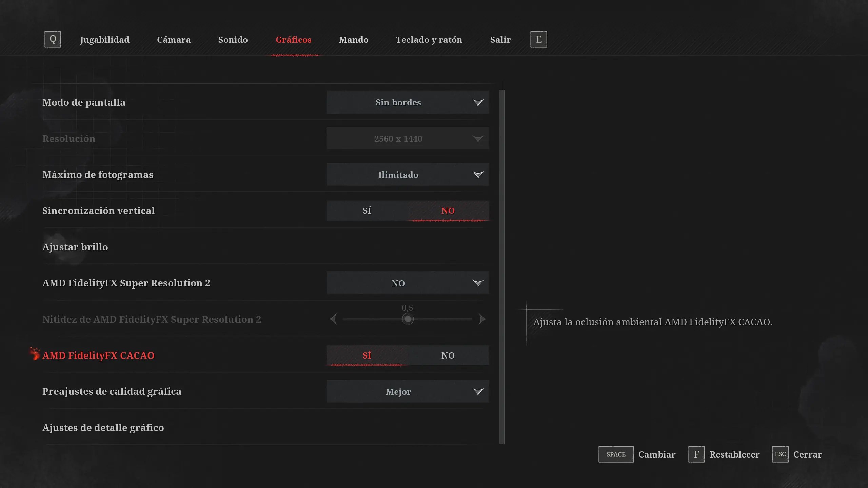868x488 pixels.
Task: Turn AMD FidelityFX CACAO to NO
Action: coord(448,355)
